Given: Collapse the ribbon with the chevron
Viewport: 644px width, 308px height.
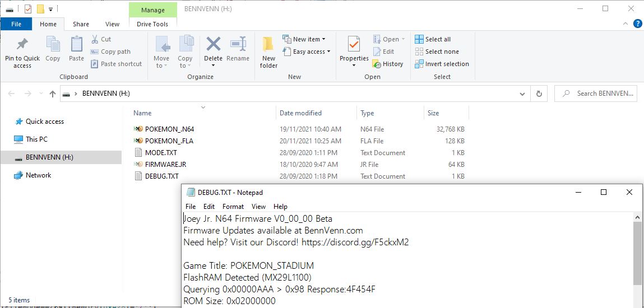Looking at the screenshot, I should point(626,24).
